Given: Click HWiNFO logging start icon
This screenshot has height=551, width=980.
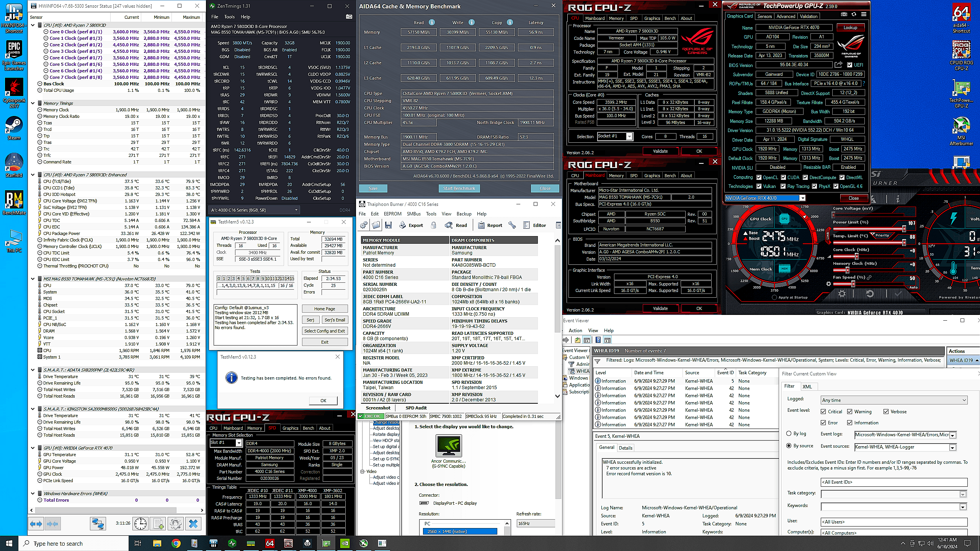Looking at the screenshot, I should tap(158, 523).
